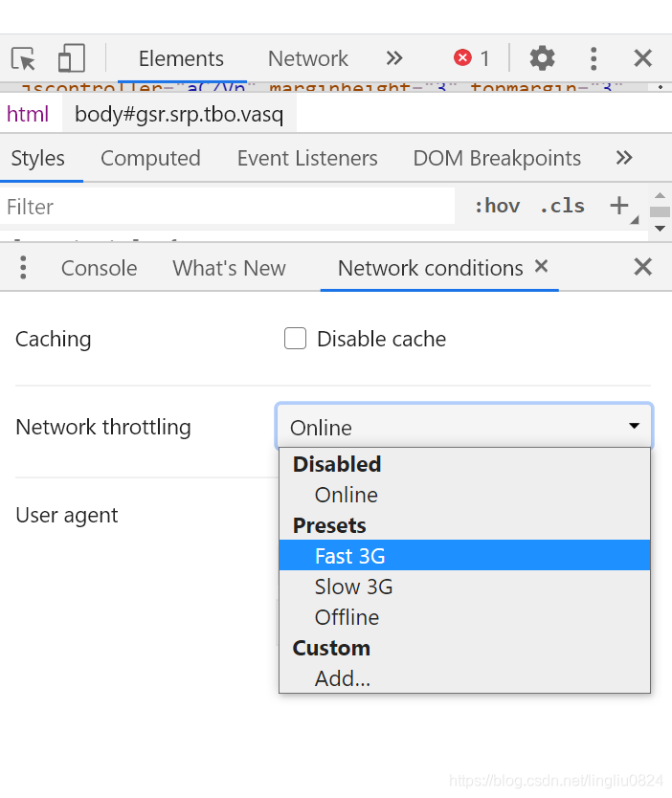Screen dimensions: 672x798
Task: Choose the Offline preset
Action: pyautogui.click(x=465, y=617)
